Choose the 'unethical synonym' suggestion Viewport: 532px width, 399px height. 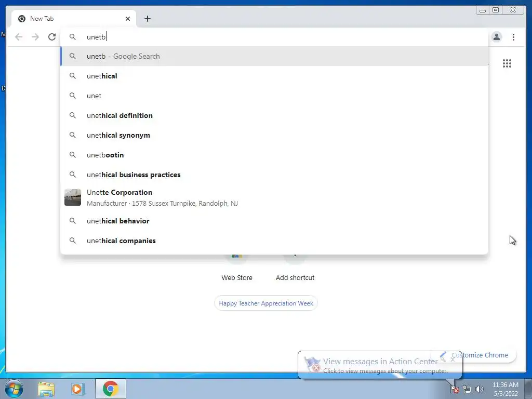[274, 135]
